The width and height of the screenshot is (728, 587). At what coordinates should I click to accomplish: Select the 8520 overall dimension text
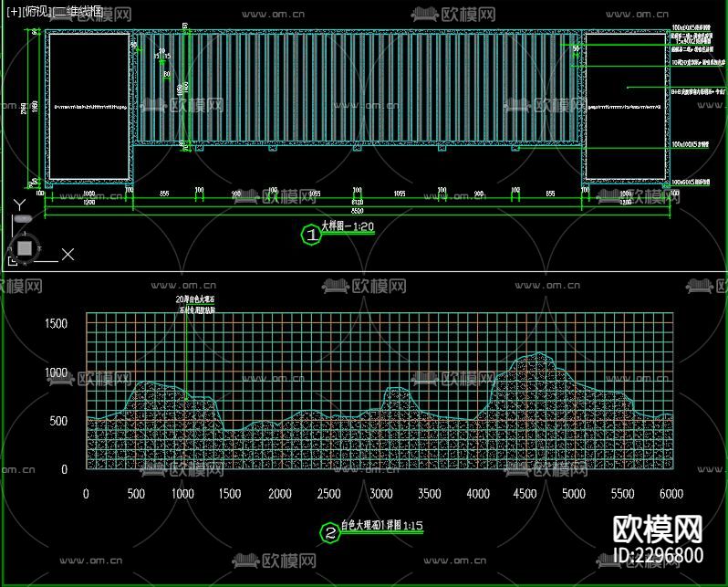[357, 211]
